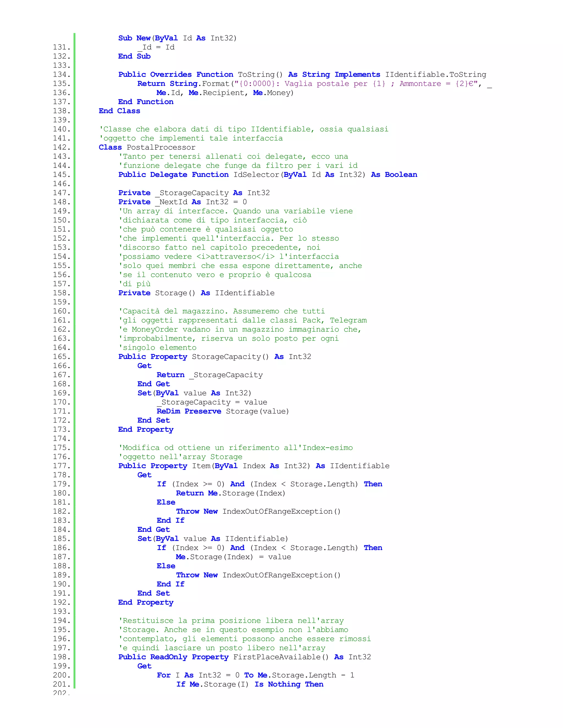Viewport: 563px width, 728px height.
Task: Select comment 'gli oggetti rappresentati dalle classi Pack, Telegram'
Action: pos(242,320)
